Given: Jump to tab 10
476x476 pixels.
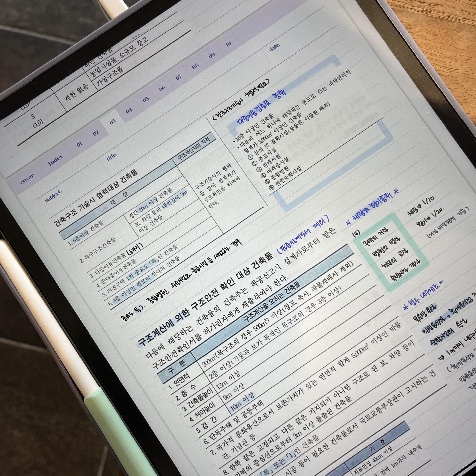Looking at the screenshot, I should pyautogui.click(x=228, y=44).
